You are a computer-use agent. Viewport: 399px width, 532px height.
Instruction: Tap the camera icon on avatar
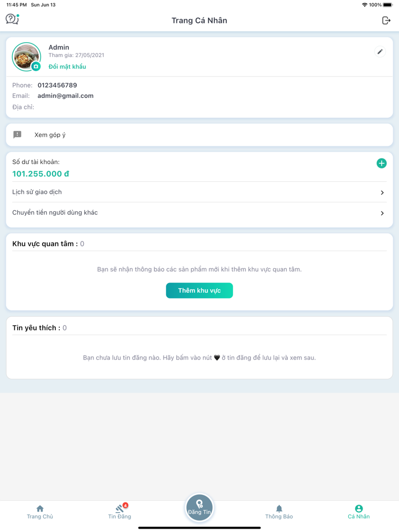[x=36, y=67]
